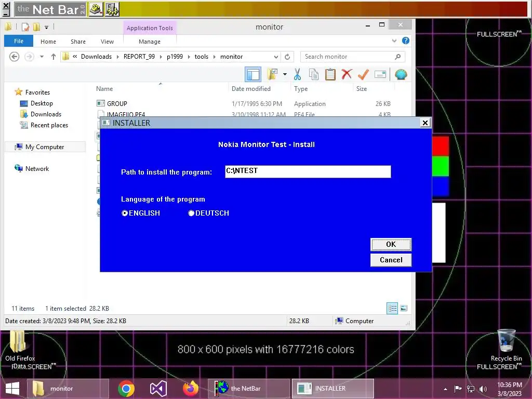
Task: Select the DEUTSCH language option
Action: click(208, 213)
